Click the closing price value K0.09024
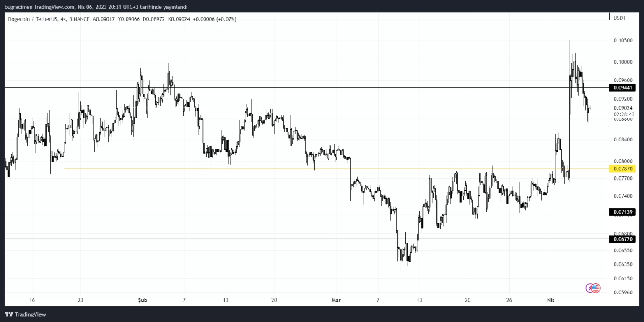This screenshot has width=644, height=322. pyautogui.click(x=179, y=19)
